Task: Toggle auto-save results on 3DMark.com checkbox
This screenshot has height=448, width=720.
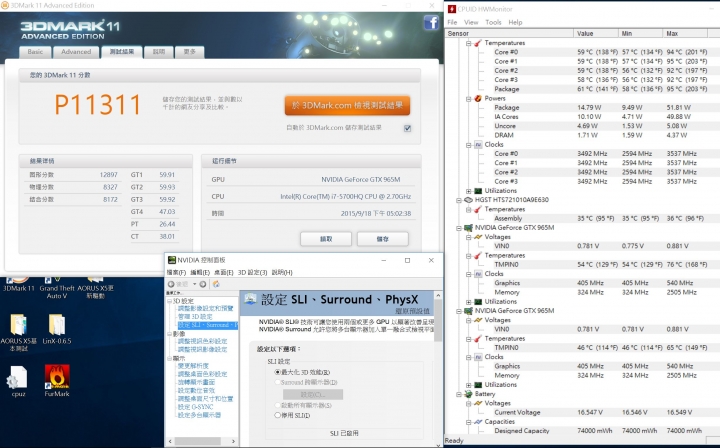Action: click(407, 128)
